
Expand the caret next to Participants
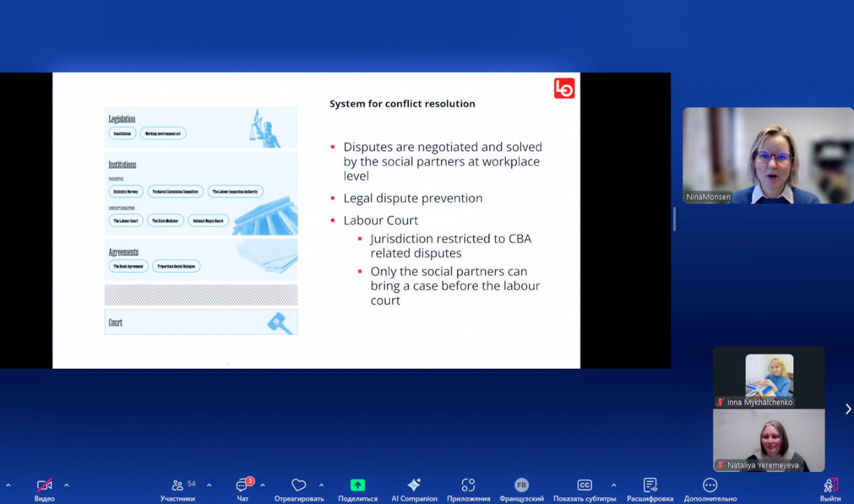click(x=209, y=485)
